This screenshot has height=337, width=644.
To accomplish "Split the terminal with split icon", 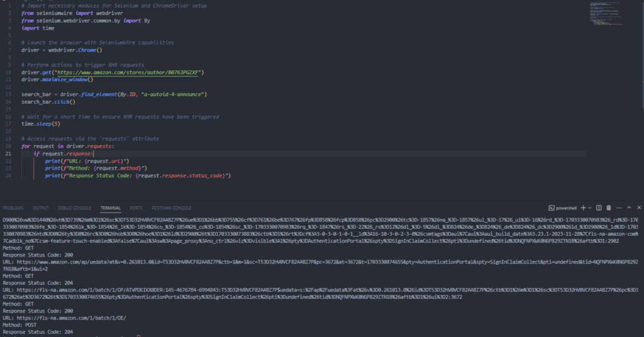I will pyautogui.click(x=599, y=207).
